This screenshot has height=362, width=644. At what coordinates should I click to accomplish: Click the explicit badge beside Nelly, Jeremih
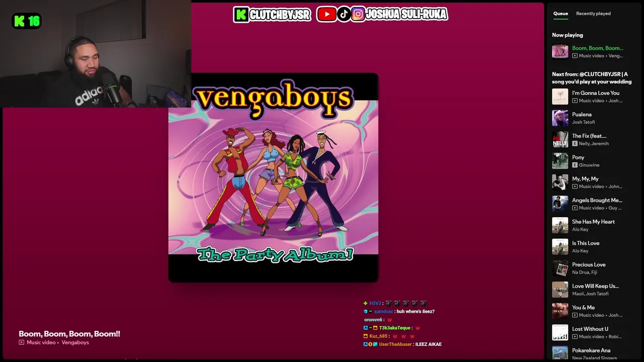pyautogui.click(x=575, y=144)
